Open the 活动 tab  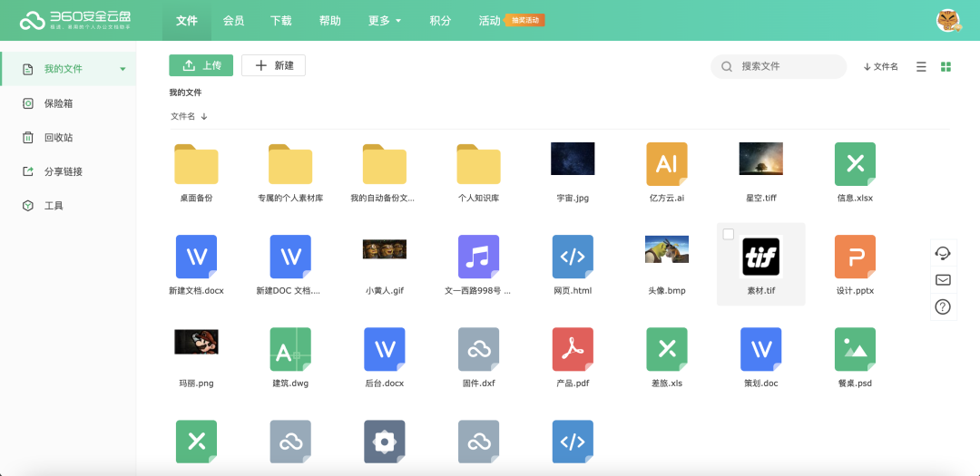coord(489,21)
